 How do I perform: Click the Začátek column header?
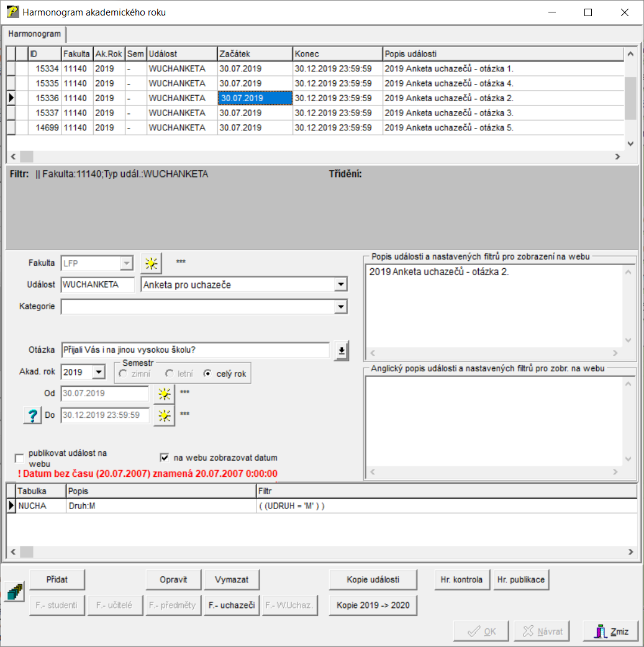point(255,54)
